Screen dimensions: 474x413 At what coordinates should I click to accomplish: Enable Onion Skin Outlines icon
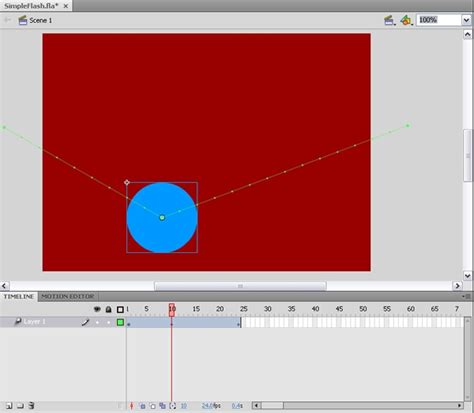pyautogui.click(x=152, y=406)
